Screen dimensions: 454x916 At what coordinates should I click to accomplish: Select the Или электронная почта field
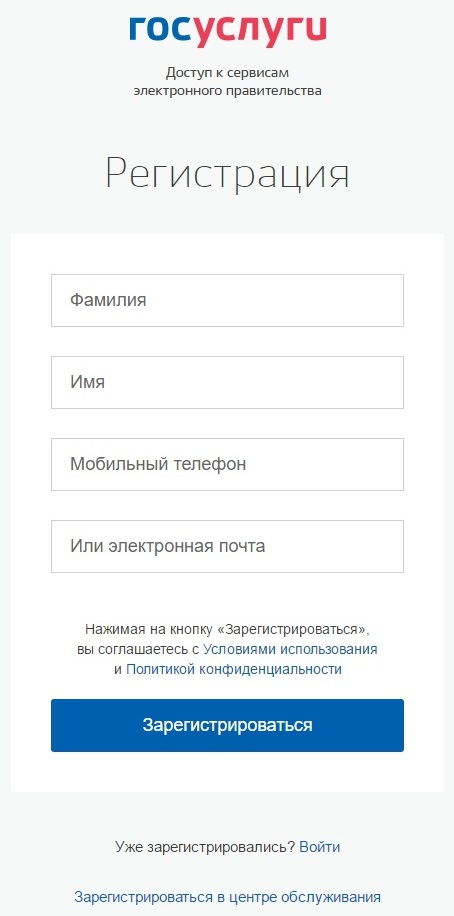click(x=227, y=546)
